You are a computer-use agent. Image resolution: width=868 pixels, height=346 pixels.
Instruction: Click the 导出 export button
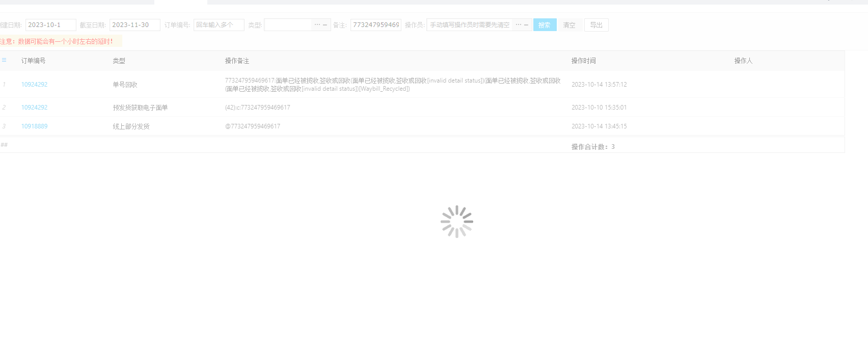(x=596, y=25)
